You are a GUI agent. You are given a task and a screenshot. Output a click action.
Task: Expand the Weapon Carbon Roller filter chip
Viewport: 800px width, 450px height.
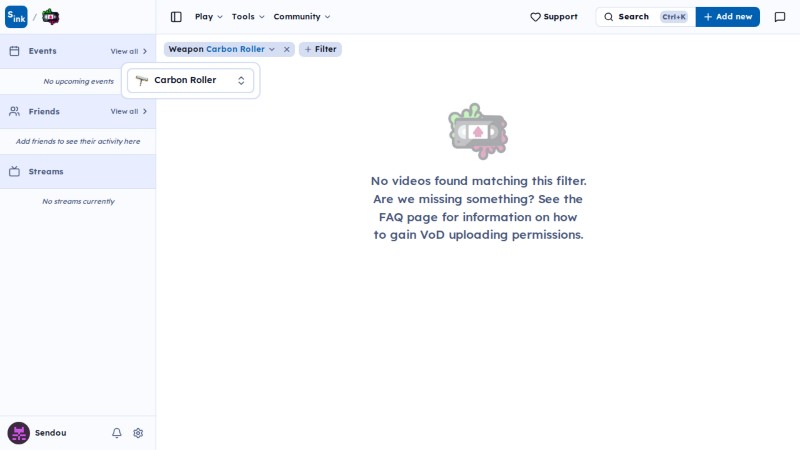pyautogui.click(x=221, y=49)
